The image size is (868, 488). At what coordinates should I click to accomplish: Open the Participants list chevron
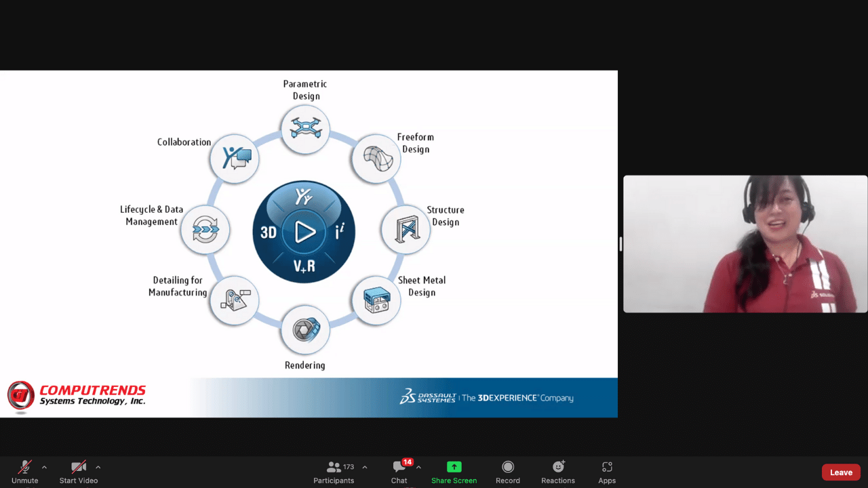point(364,467)
